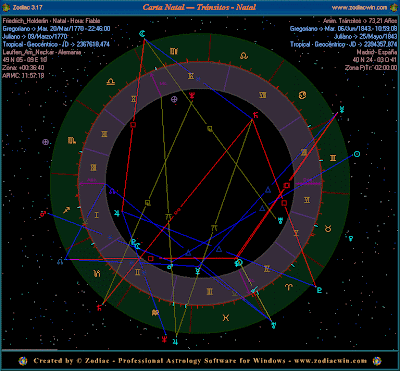Select the purple Part of Fortune outside Scorpio

click(45, 142)
